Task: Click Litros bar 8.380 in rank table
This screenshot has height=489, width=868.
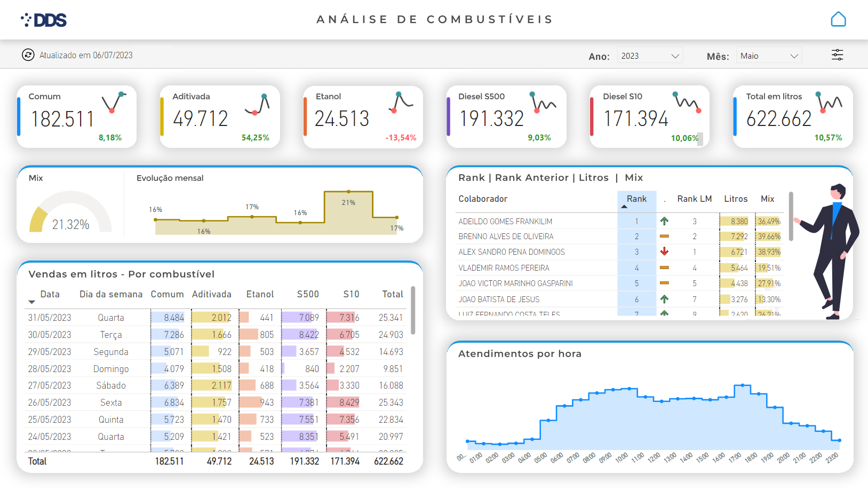Action: (734, 221)
